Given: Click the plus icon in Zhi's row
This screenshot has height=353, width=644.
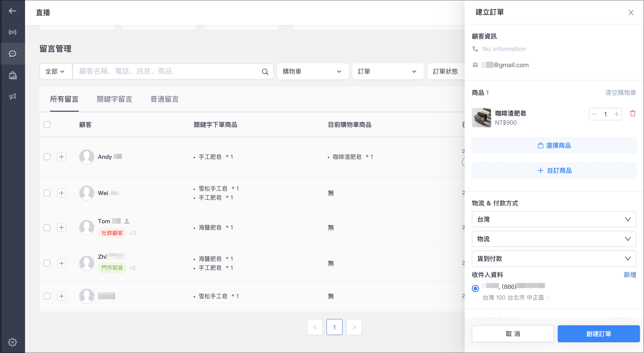Looking at the screenshot, I should [61, 263].
